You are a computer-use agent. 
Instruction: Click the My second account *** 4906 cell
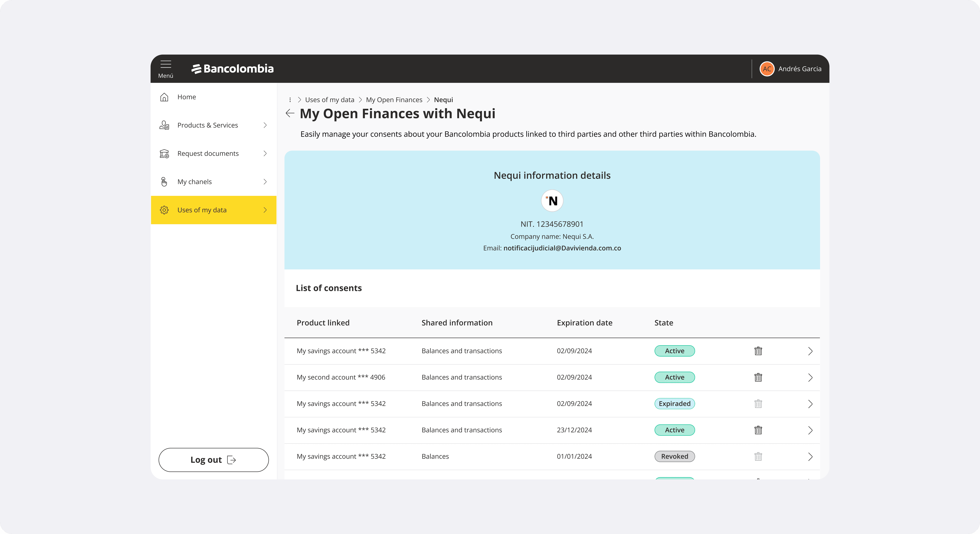pyautogui.click(x=341, y=377)
